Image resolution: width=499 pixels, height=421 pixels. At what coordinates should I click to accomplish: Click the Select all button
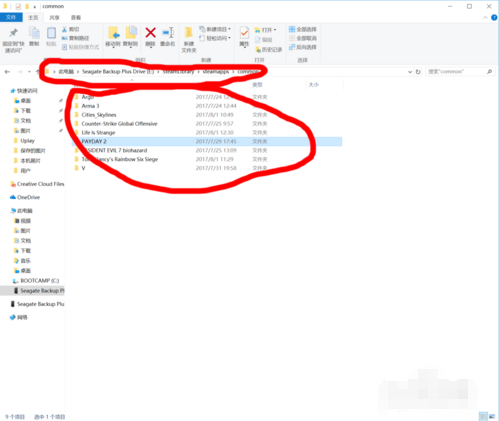click(303, 29)
